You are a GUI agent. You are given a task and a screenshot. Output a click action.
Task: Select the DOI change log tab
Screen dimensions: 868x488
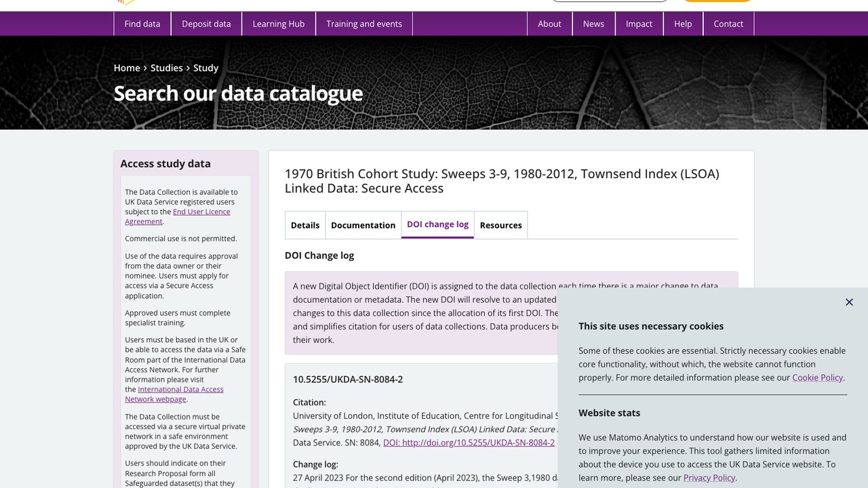[x=437, y=224]
